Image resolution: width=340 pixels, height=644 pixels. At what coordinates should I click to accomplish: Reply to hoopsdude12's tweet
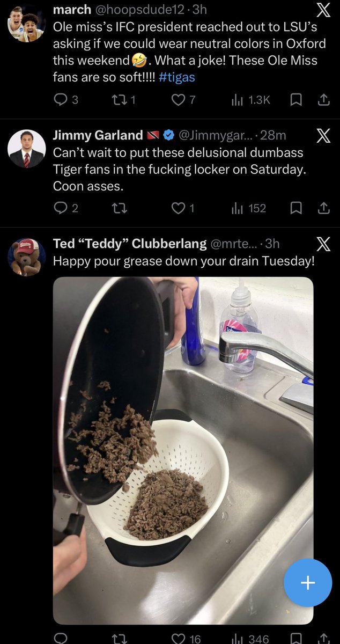[66, 100]
